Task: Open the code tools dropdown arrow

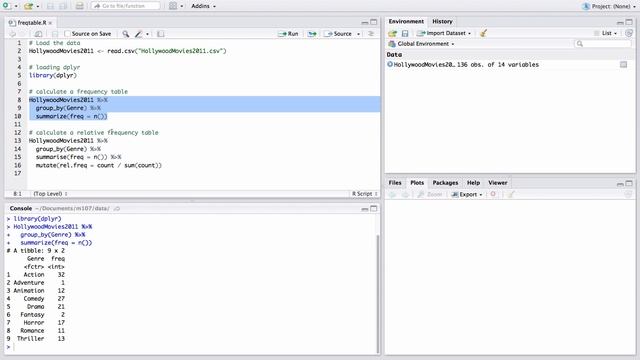Action: (x=147, y=34)
